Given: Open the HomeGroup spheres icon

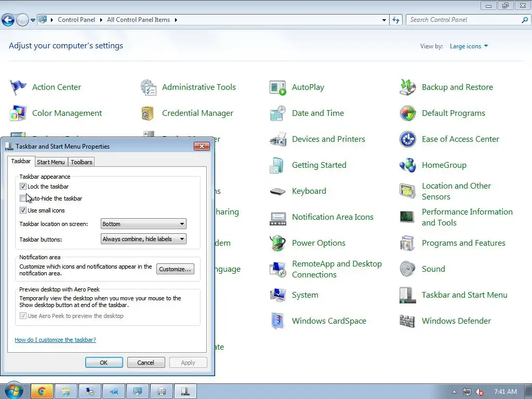Looking at the screenshot, I should (x=407, y=165).
